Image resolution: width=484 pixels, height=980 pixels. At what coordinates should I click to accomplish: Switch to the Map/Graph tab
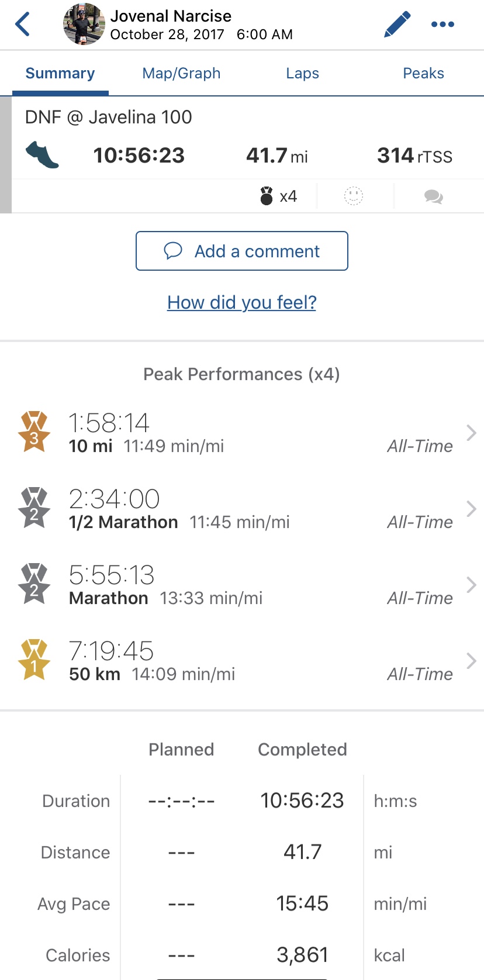[181, 73]
